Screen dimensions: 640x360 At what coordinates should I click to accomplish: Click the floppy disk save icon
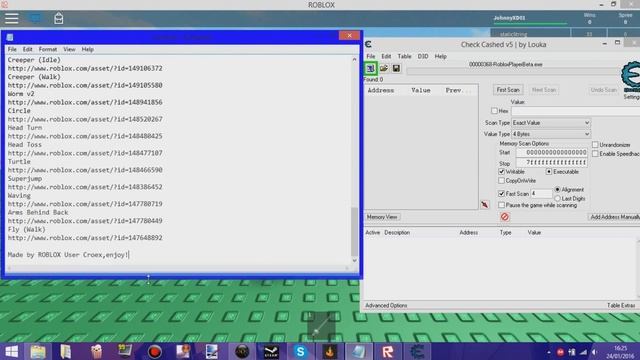click(x=396, y=68)
